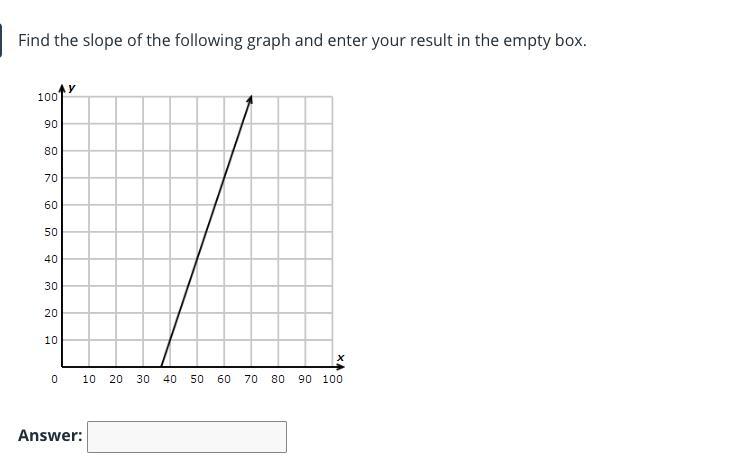Click the question instruction text
The width and height of the screenshot is (740, 473).
[x=302, y=41]
